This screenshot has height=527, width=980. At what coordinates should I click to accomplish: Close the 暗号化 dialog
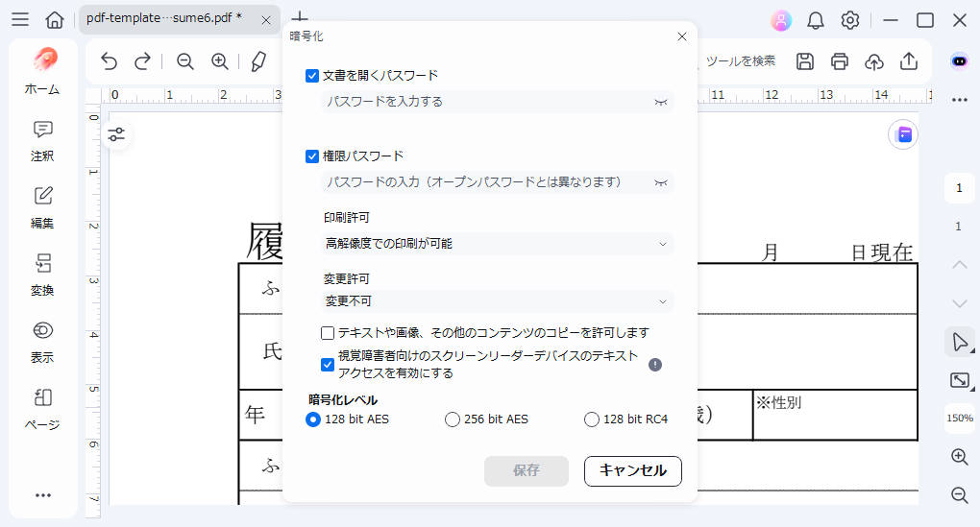682,36
